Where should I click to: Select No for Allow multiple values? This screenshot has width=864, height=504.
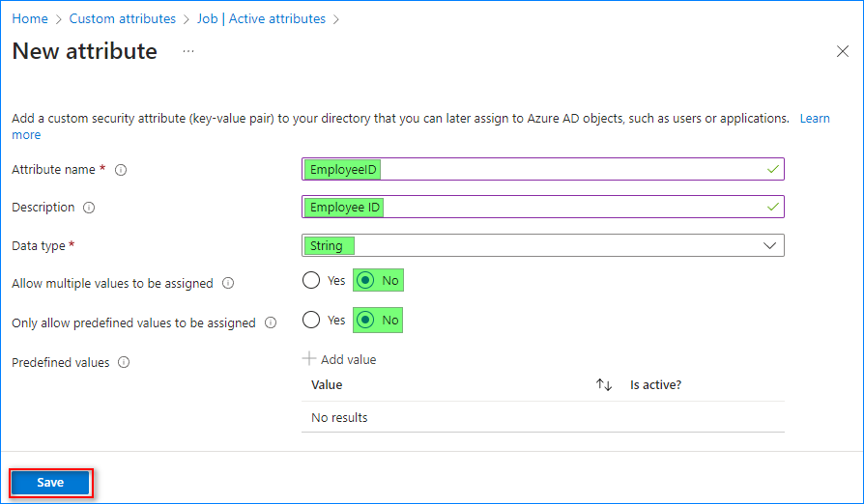pos(365,281)
